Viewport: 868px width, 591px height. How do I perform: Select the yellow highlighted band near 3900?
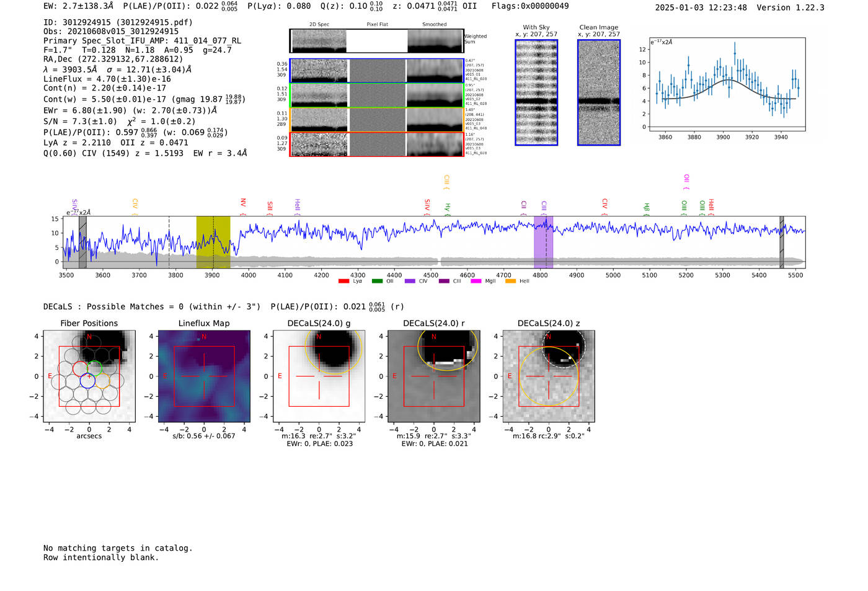[x=213, y=242]
